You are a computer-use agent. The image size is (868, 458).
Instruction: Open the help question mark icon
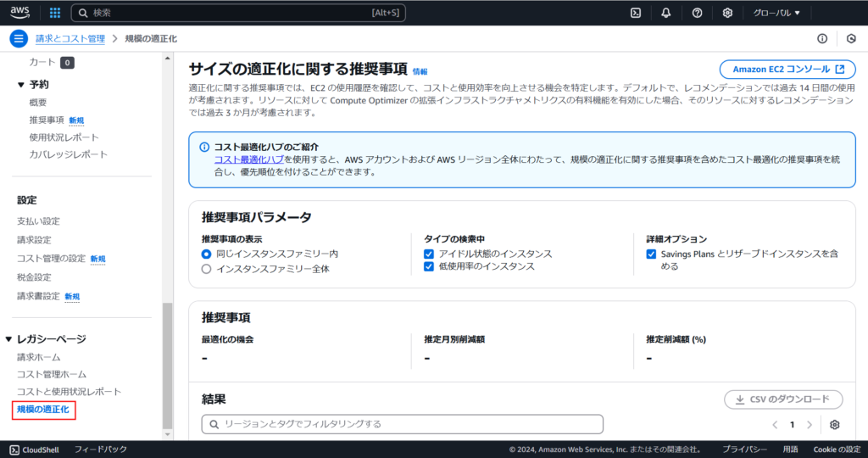tap(697, 13)
